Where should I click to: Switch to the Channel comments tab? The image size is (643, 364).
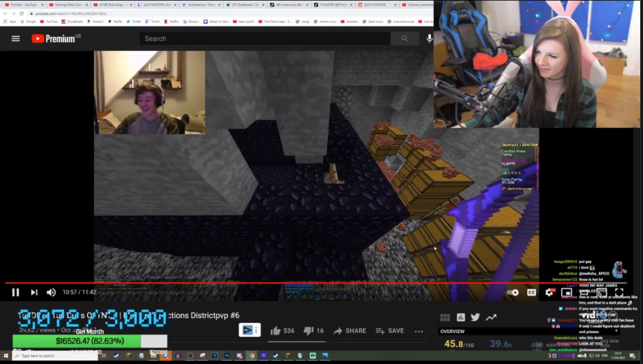pos(418,4)
